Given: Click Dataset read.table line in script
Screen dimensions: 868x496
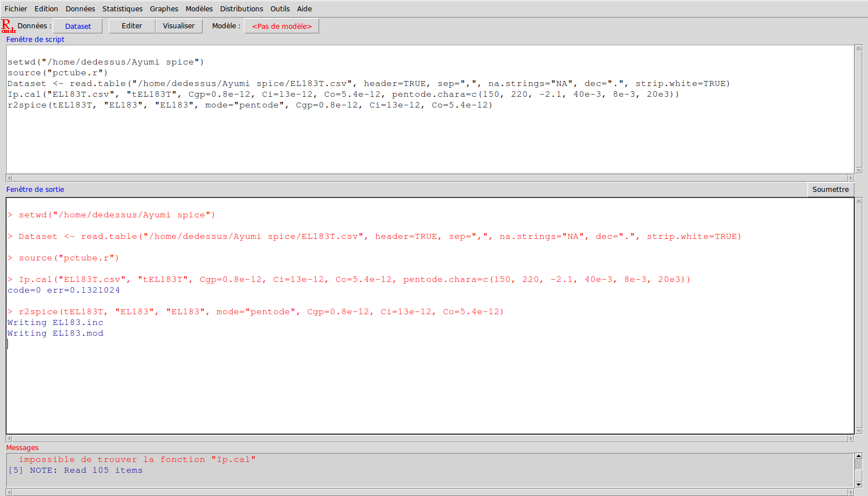Looking at the screenshot, I should tap(369, 83).
